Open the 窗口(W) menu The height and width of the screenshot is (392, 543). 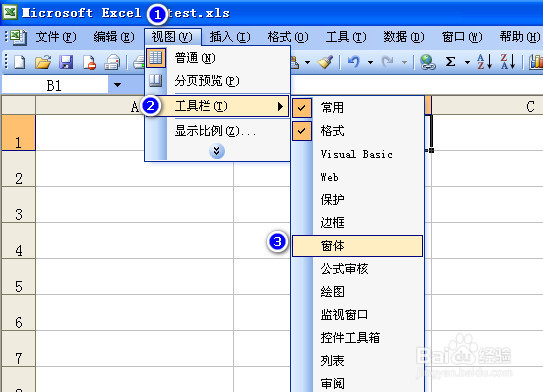[x=462, y=37]
